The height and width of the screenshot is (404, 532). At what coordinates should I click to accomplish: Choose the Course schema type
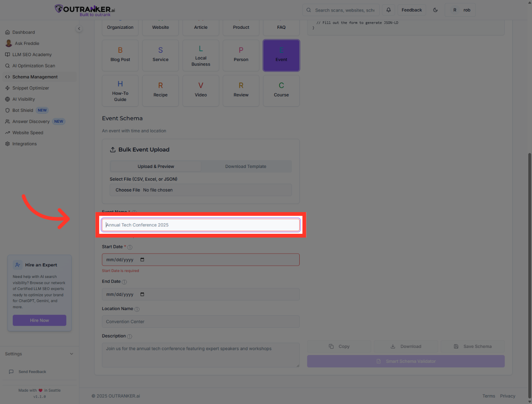(281, 91)
